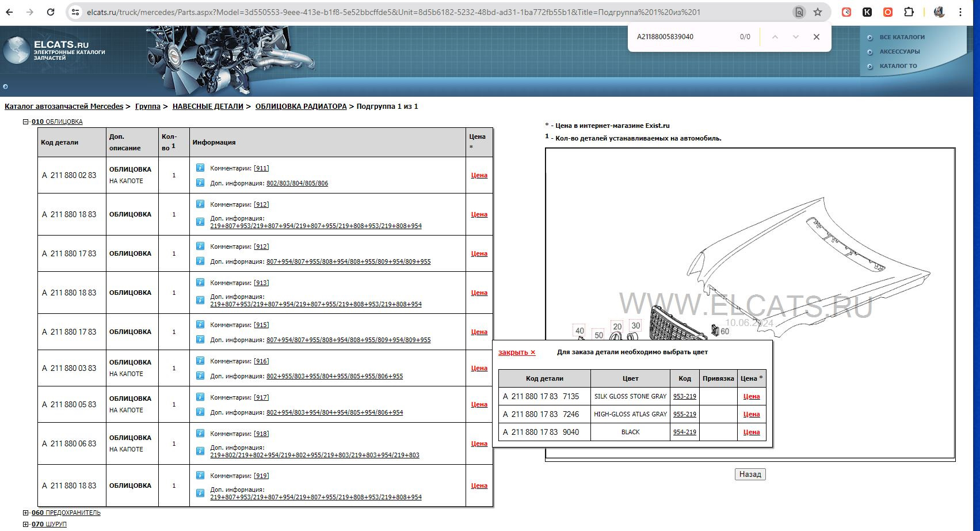Open site info icon in address bar
Viewport: 980px width, 531px height.
[x=75, y=12]
